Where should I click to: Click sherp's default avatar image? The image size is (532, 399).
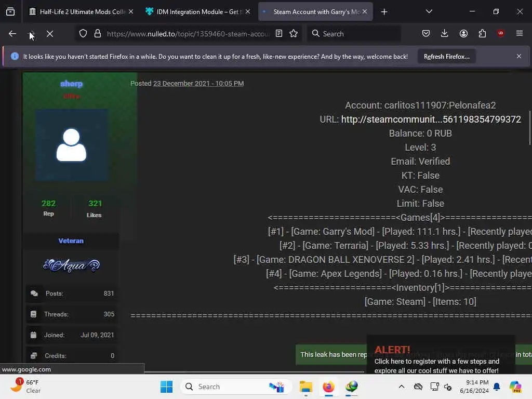(x=71, y=145)
